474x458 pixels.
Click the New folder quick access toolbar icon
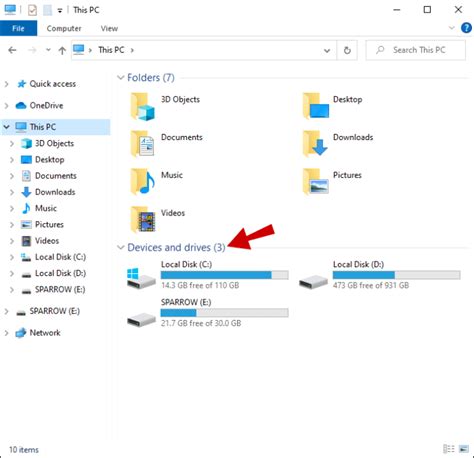click(48, 10)
